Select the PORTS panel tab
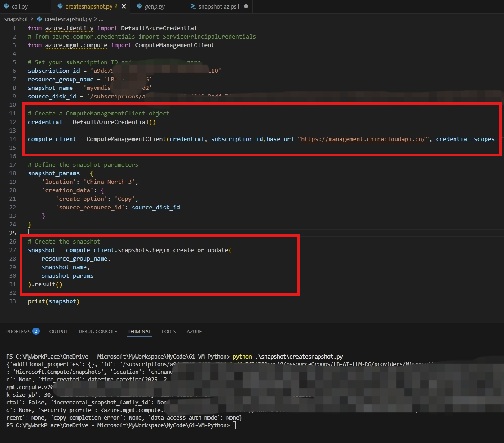The width and height of the screenshot is (504, 443). tap(168, 332)
